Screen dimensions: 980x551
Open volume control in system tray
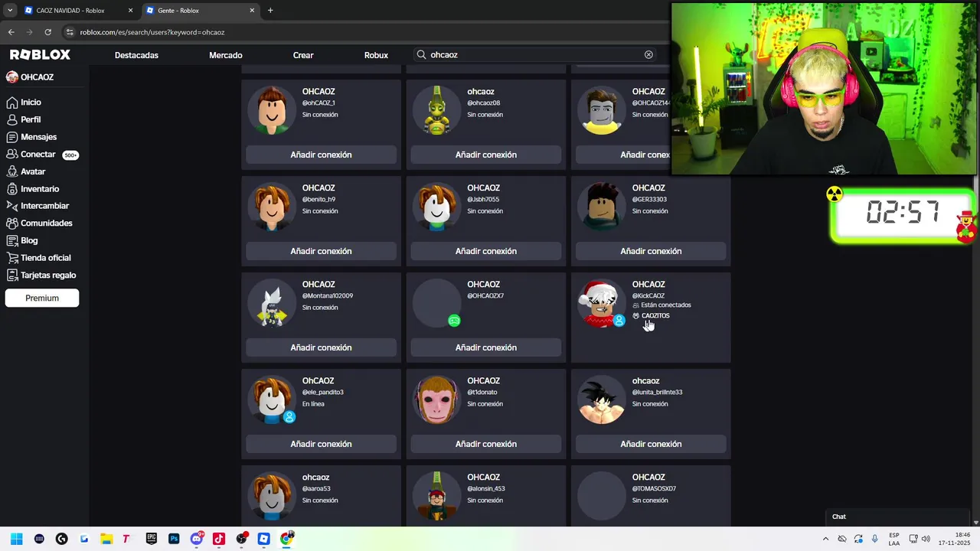click(926, 539)
